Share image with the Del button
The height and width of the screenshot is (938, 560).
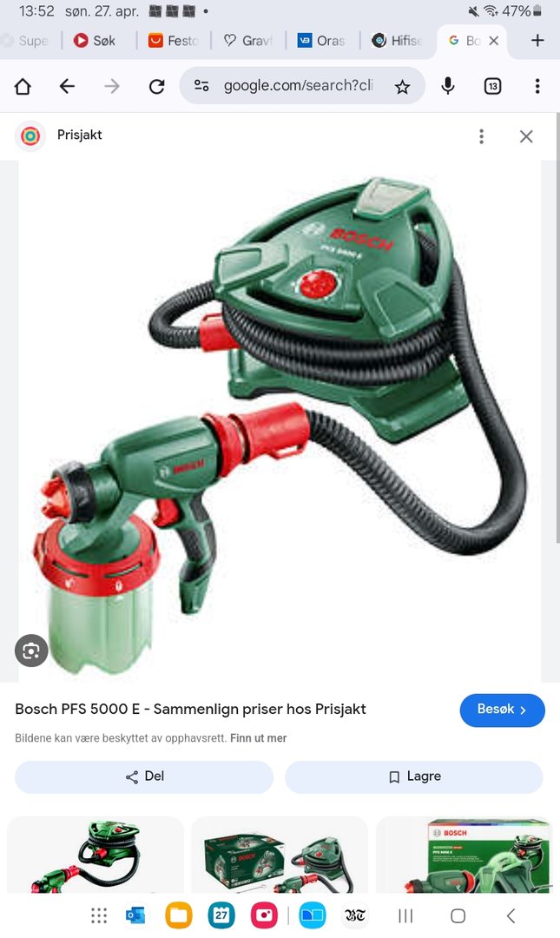coord(144,776)
